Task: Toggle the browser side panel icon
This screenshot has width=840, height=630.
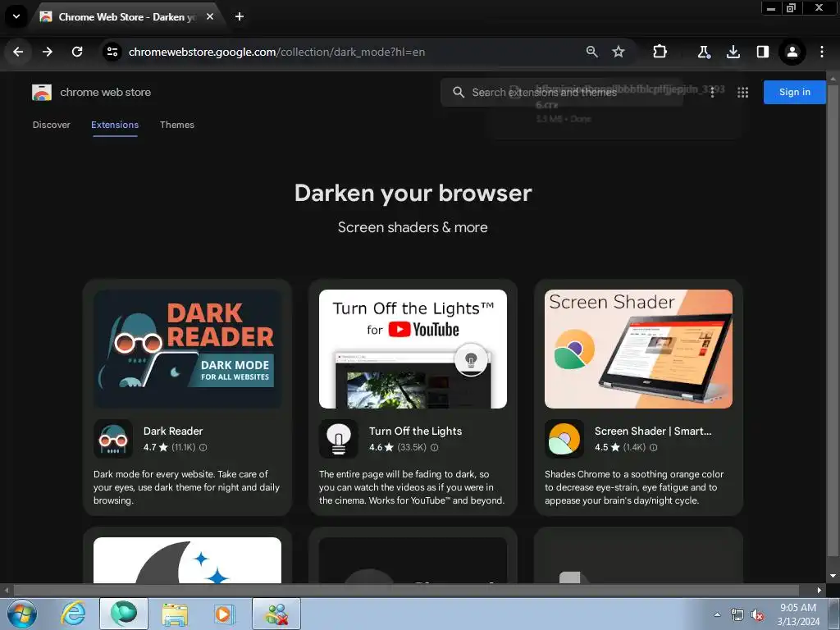Action: pyautogui.click(x=763, y=52)
